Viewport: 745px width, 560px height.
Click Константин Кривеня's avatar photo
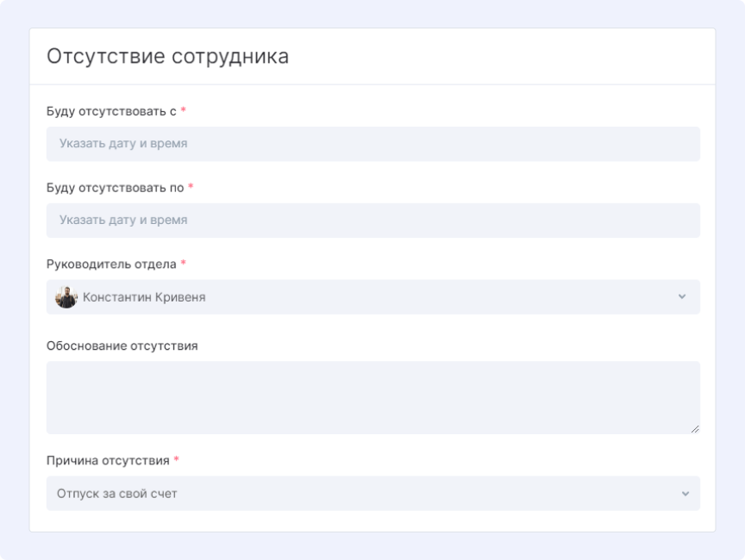(66, 297)
